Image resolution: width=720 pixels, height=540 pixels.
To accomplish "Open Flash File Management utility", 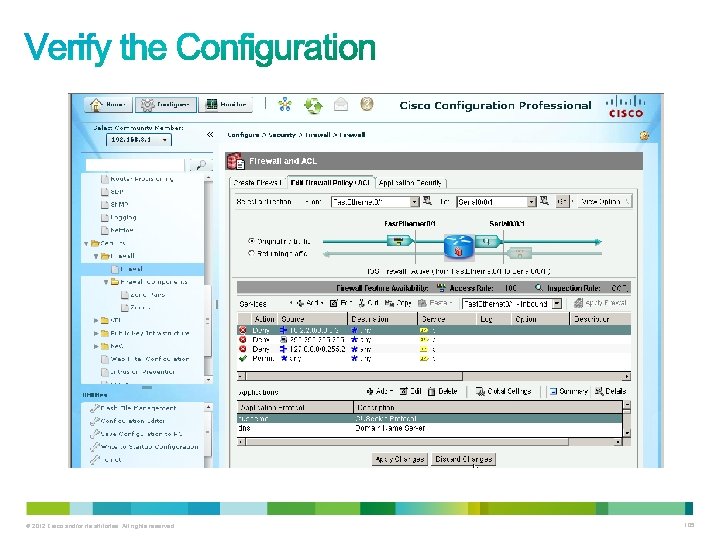I will click(133, 408).
